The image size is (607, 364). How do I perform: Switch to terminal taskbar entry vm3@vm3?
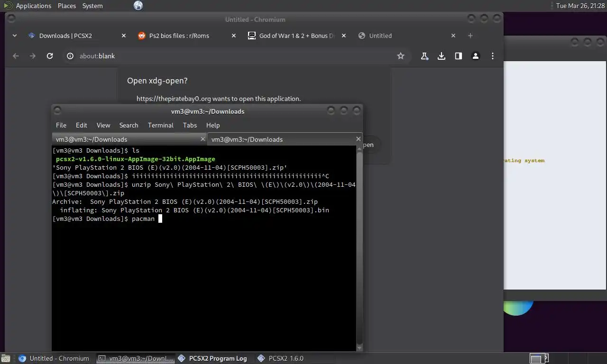pos(136,358)
